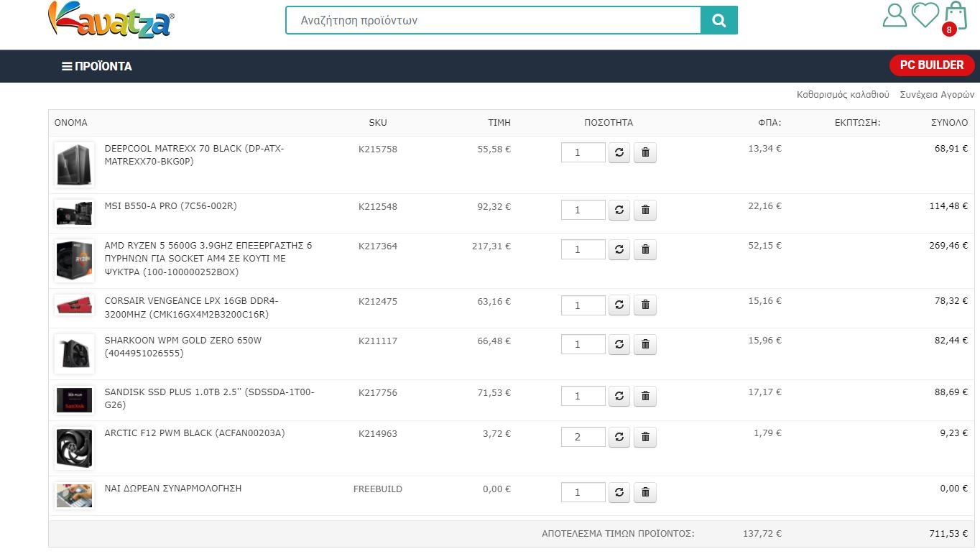This screenshot has width=980, height=559.
Task: Refresh quantity for SanDisk SSD Plus
Action: [619, 396]
